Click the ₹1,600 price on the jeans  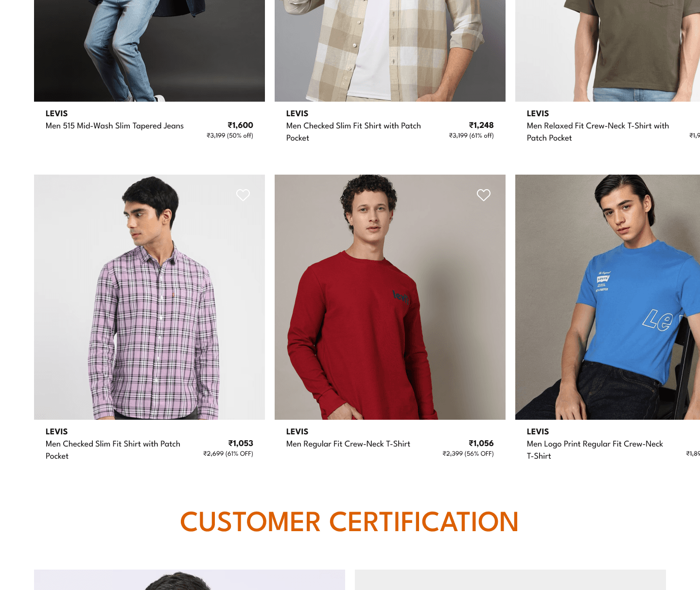pos(241,125)
